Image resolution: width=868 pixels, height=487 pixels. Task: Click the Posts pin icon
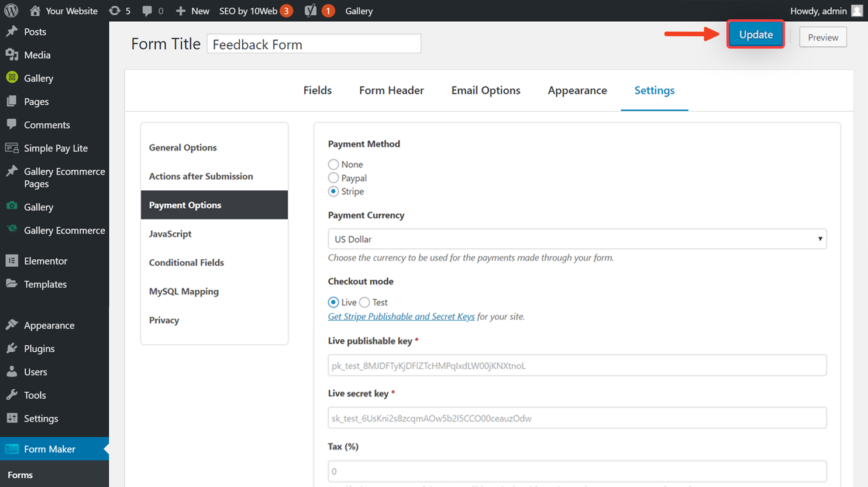click(x=12, y=32)
